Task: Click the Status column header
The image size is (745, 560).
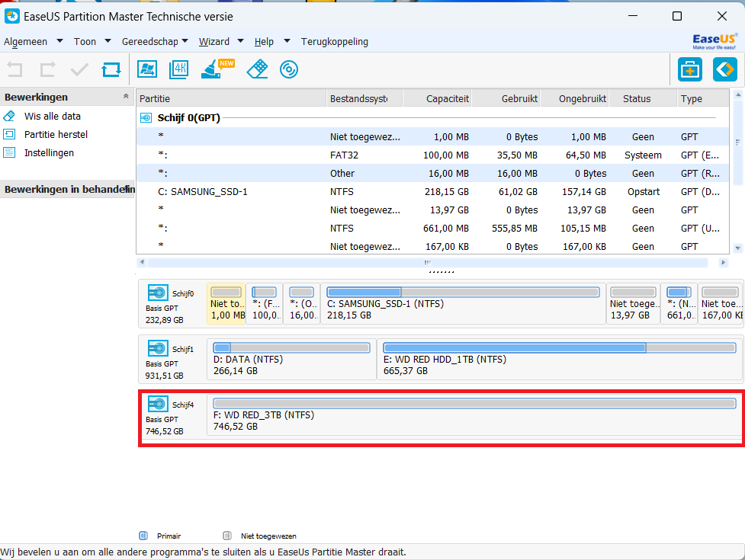Action: click(x=643, y=99)
